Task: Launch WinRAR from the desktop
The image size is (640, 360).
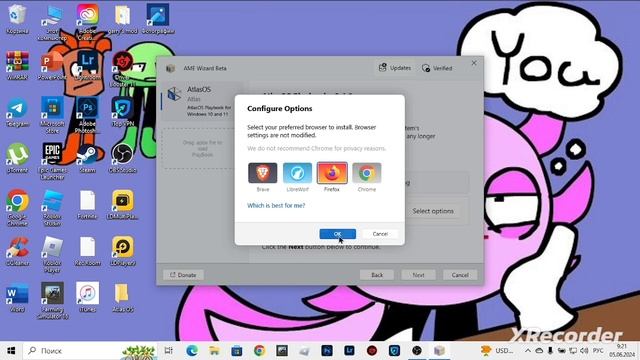Action: (x=17, y=65)
